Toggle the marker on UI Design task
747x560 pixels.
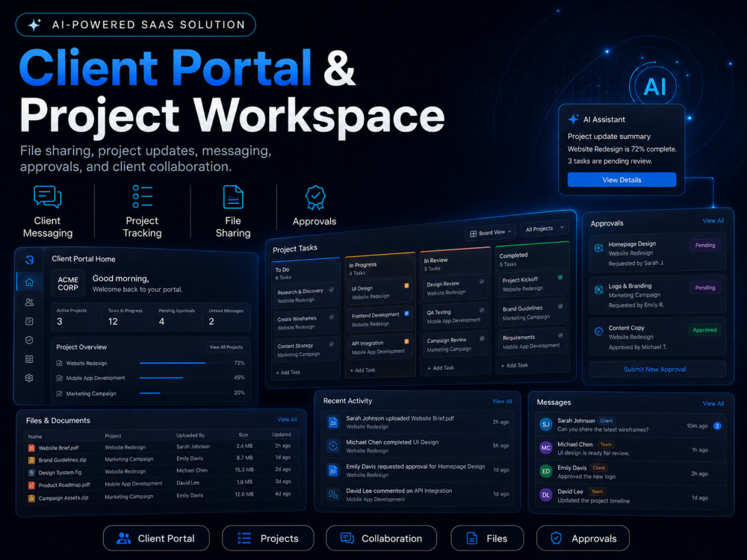coord(407,285)
